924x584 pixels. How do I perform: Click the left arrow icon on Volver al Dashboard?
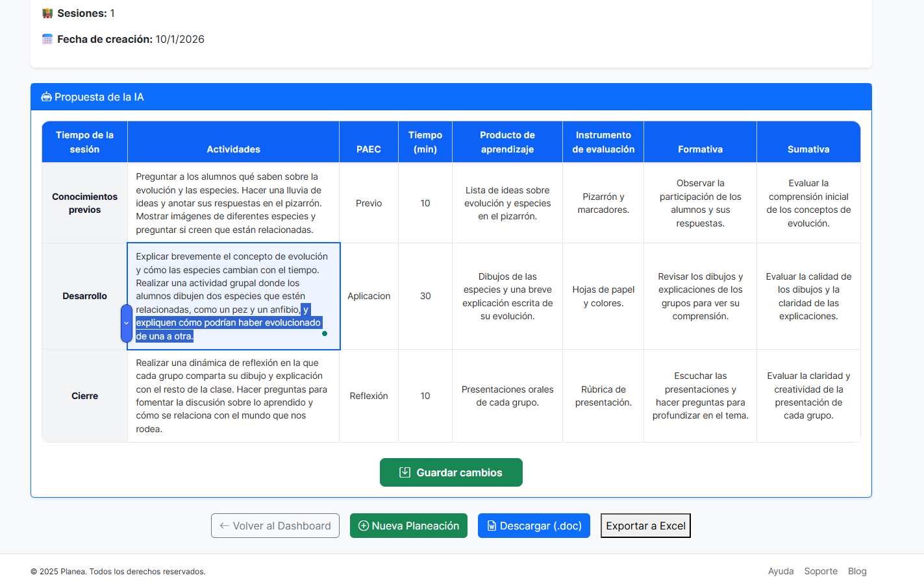[x=224, y=526]
